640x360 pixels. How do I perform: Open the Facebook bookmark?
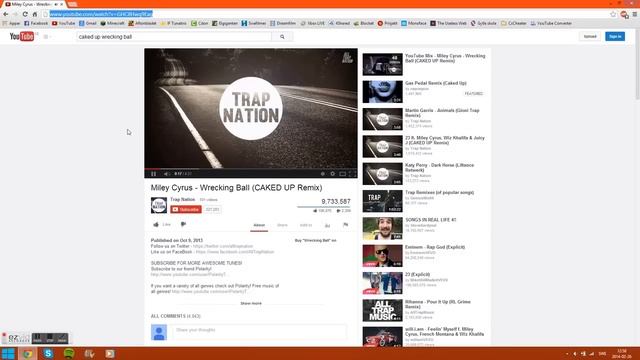point(36,24)
